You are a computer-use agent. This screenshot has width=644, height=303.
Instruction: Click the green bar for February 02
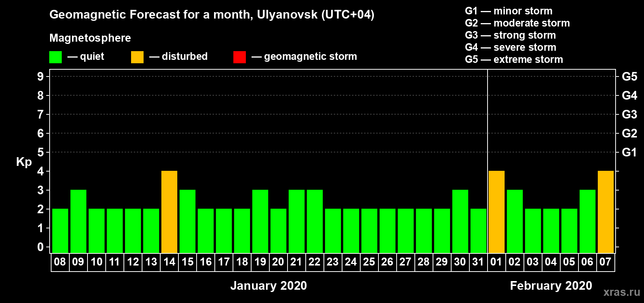point(515,221)
